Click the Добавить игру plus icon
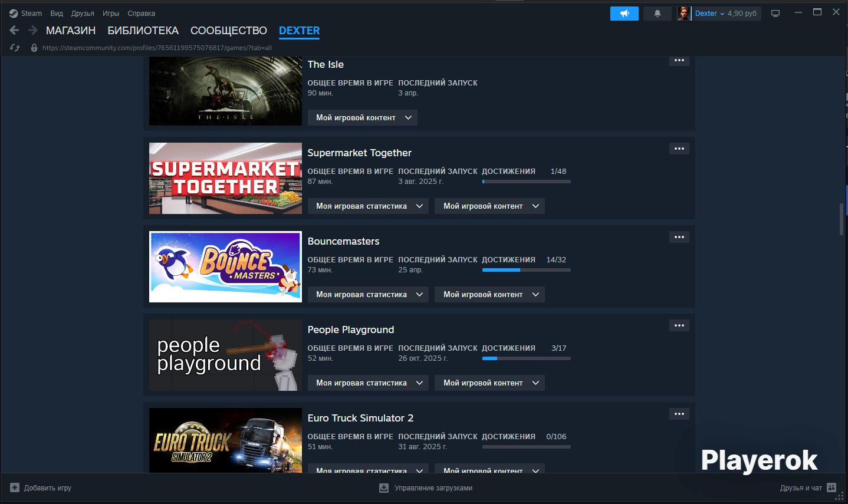 (15, 487)
